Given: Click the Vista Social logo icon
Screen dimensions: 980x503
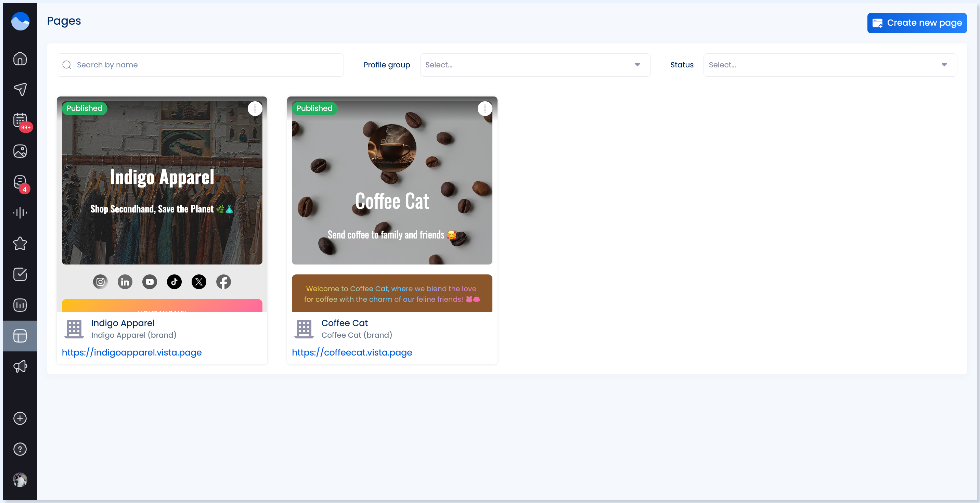Looking at the screenshot, I should coord(20,21).
